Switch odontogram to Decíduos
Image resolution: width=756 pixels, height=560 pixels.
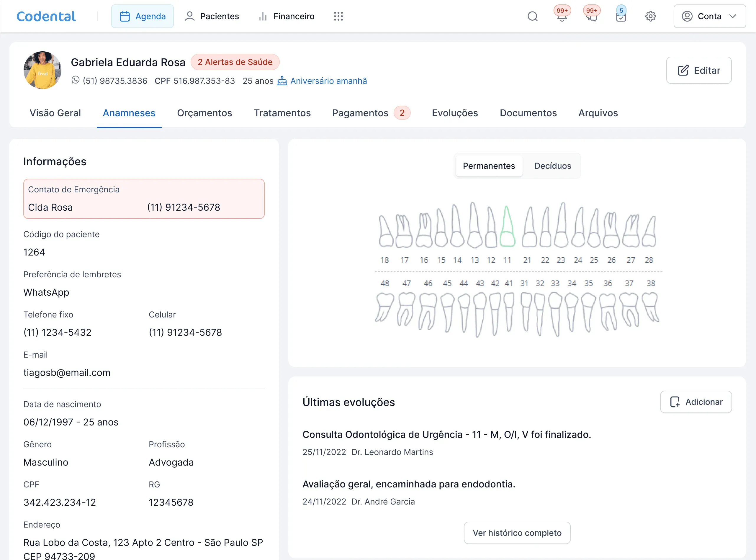click(552, 166)
